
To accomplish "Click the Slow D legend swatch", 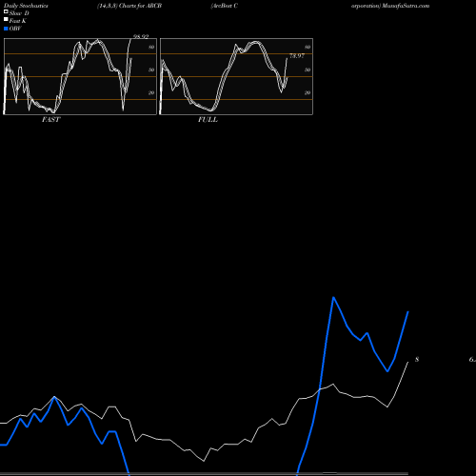I will 6,11.
